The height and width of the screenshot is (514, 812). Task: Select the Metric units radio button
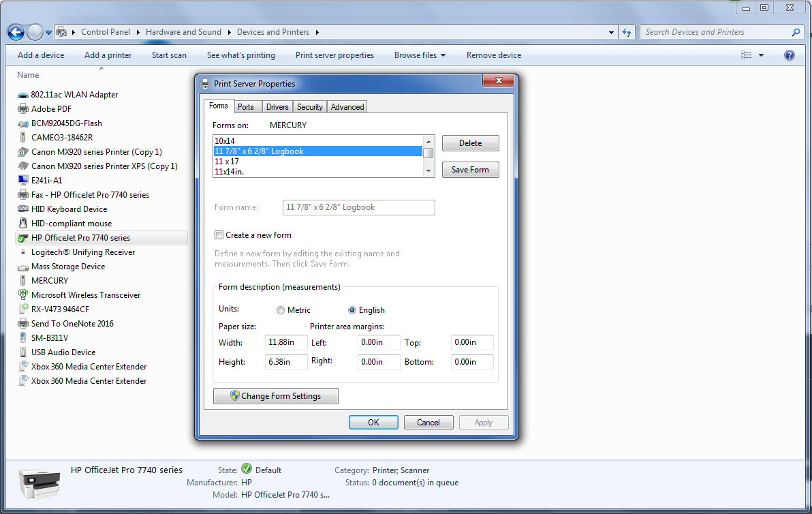pyautogui.click(x=280, y=310)
